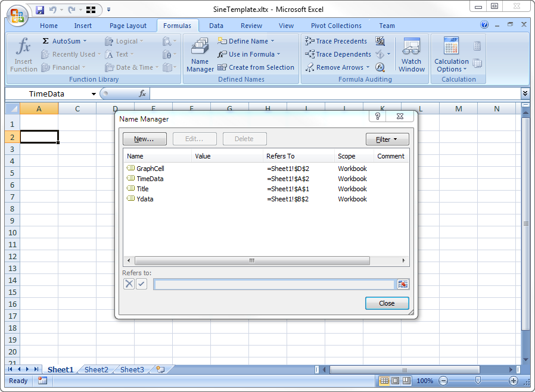Click the New... button in Name Manager
The height and width of the screenshot is (392, 535).
pyautogui.click(x=144, y=139)
